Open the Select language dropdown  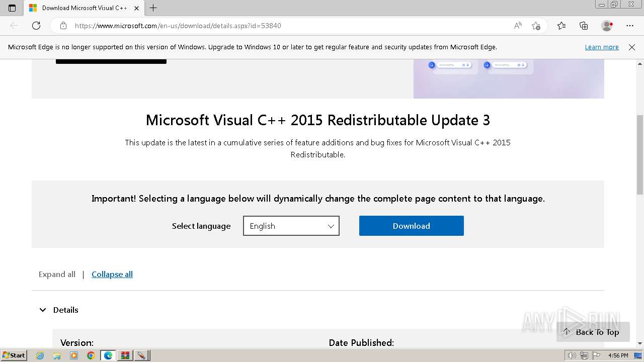pos(291,226)
